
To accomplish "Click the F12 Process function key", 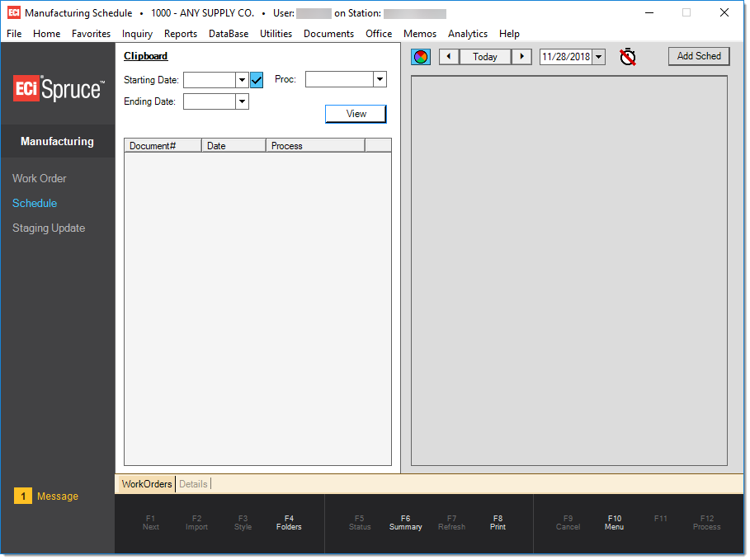I will tap(706, 522).
